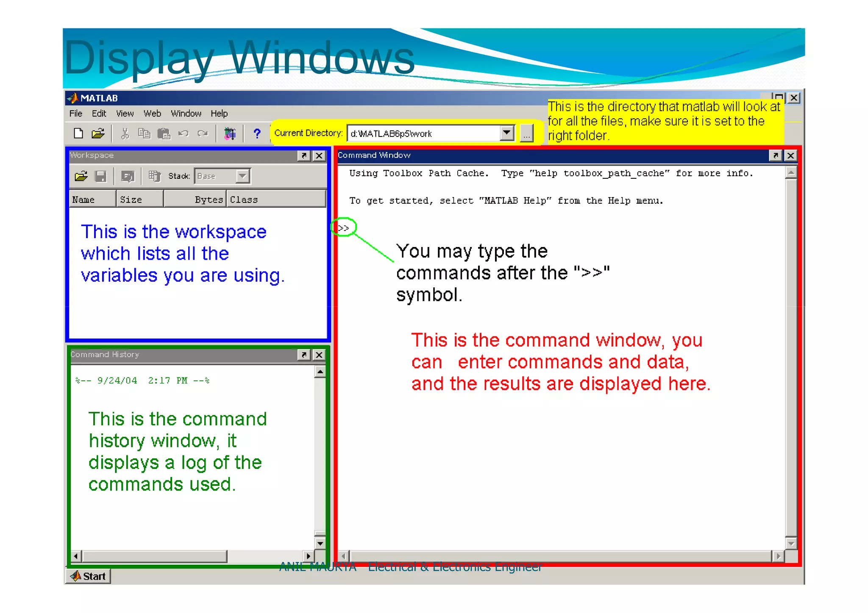Click the "To get started" message line
Screen dimensions: 868x613
coord(506,201)
